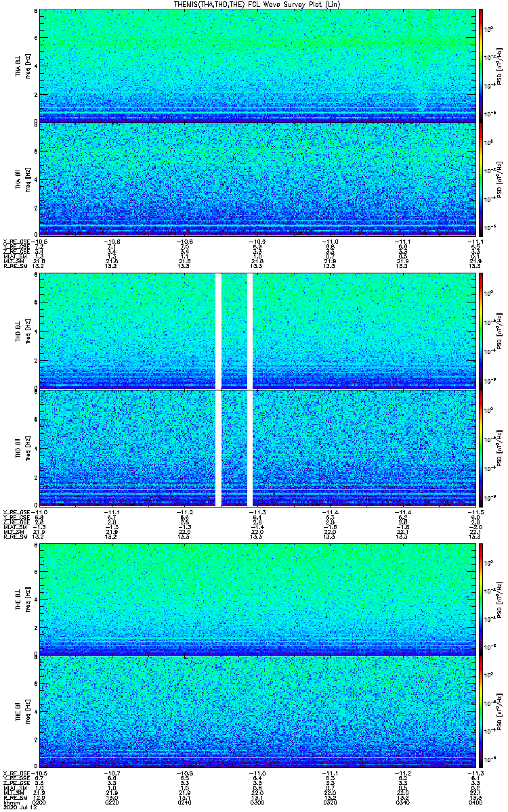The height and width of the screenshot is (812, 508).
Task: Click X_RE_GSE row label under THA panels
Action: (x=16, y=242)
